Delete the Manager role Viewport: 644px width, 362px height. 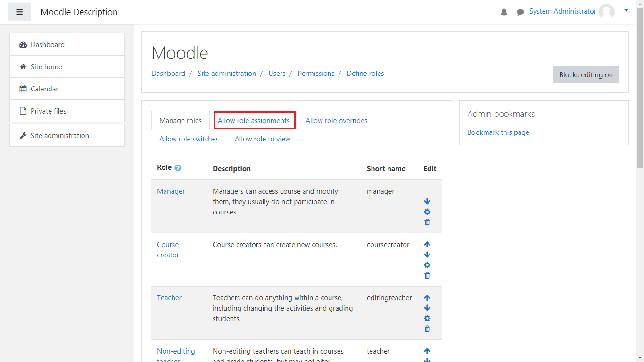click(x=427, y=222)
